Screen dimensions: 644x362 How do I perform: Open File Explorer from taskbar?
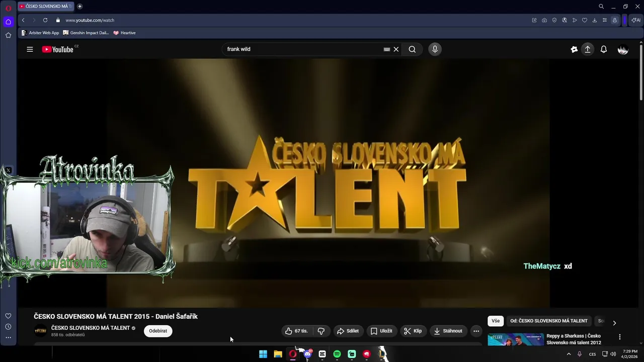pos(278,354)
